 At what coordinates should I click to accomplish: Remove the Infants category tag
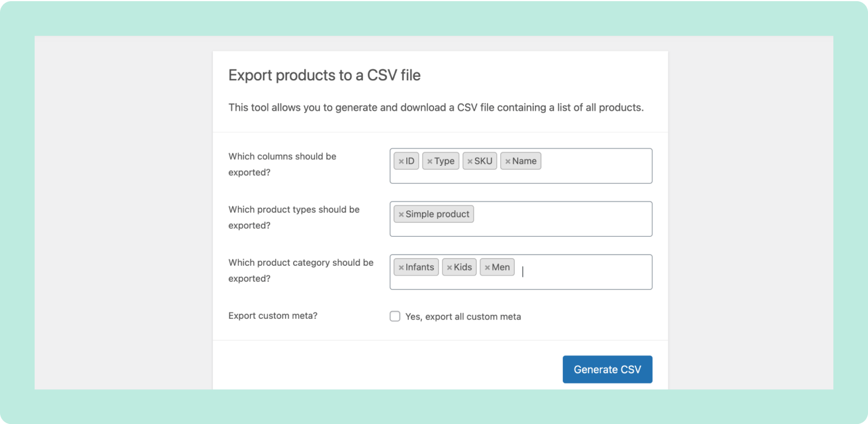click(x=401, y=267)
